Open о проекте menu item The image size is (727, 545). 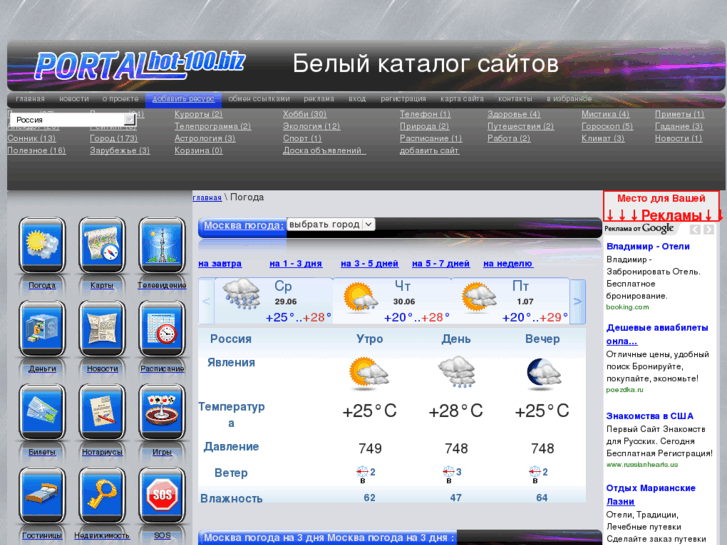pos(120,99)
